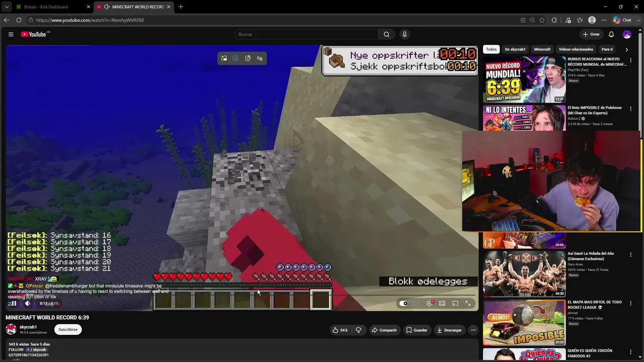Screen dimensions: 644x362
Task: Open the browser media control icon
Action: tap(568, 20)
